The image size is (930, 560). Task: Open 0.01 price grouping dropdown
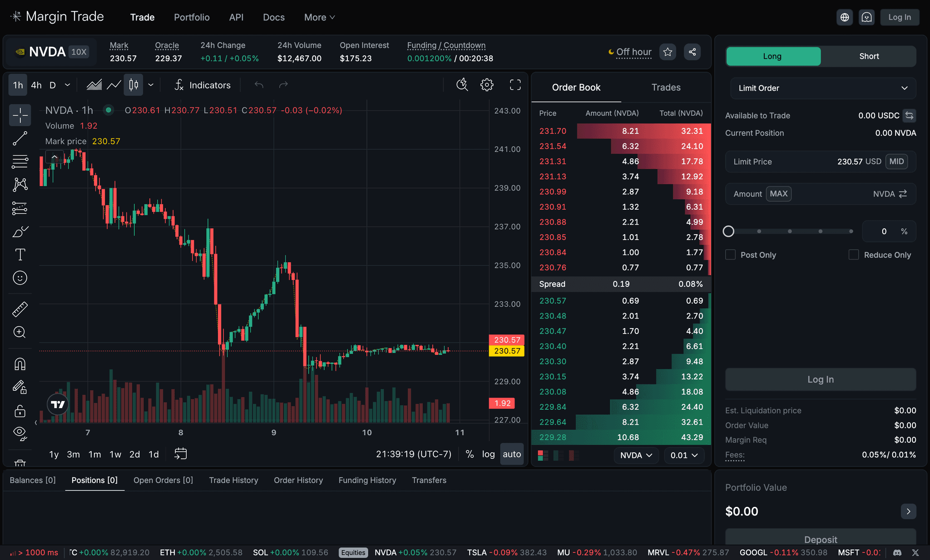(x=684, y=455)
